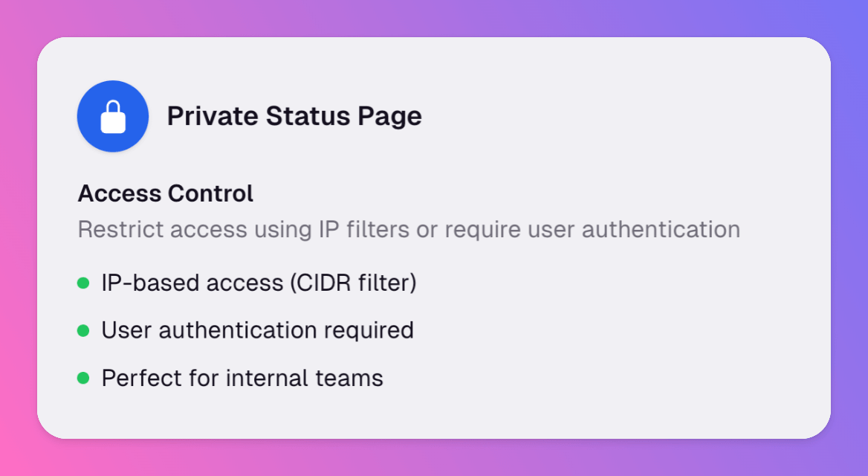
Task: Click the Access Control heading
Action: (165, 193)
